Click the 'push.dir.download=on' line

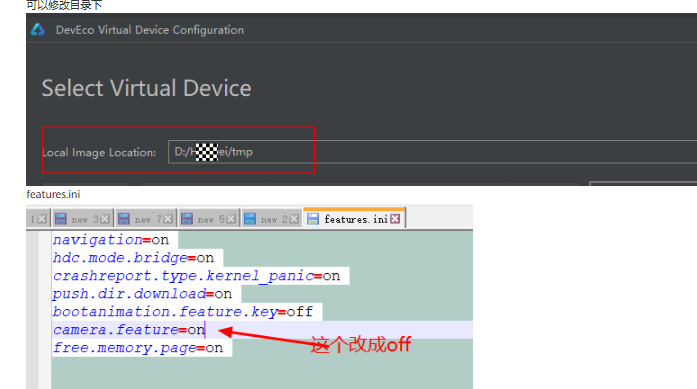click(142, 294)
